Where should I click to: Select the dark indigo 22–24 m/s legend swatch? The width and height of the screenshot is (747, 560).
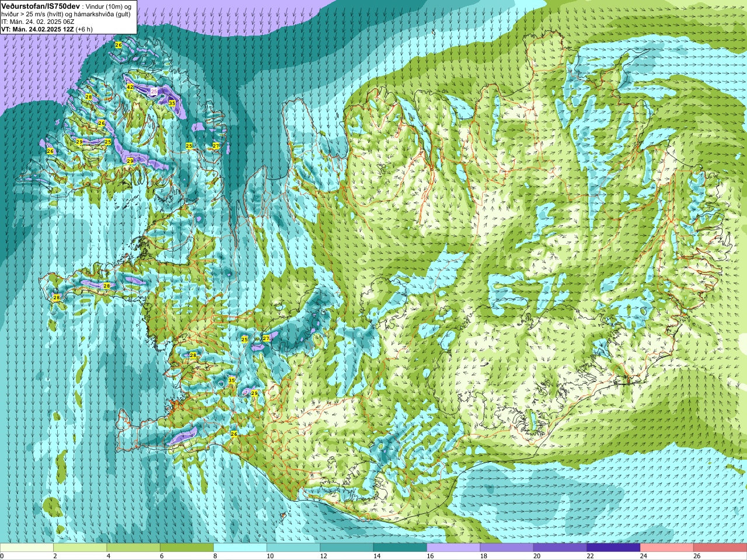[613, 548]
